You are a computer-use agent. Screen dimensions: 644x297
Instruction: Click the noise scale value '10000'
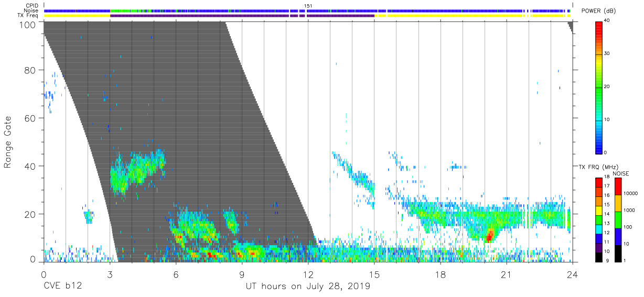click(631, 193)
